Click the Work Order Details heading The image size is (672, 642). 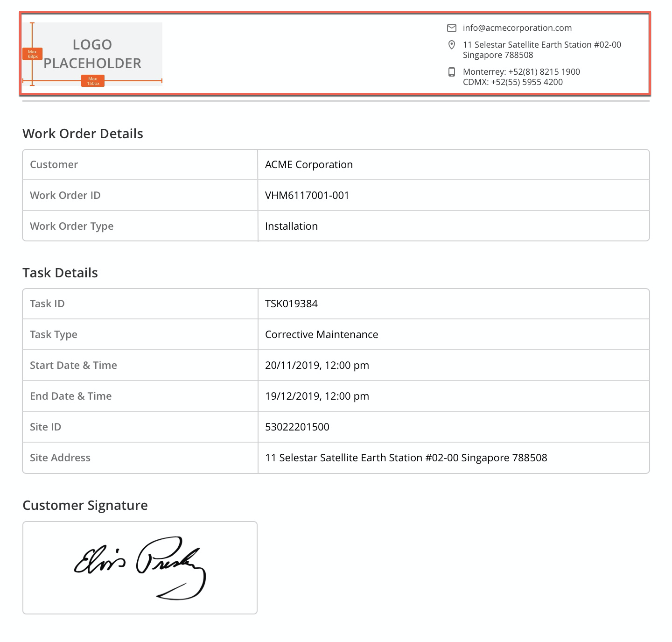click(83, 134)
